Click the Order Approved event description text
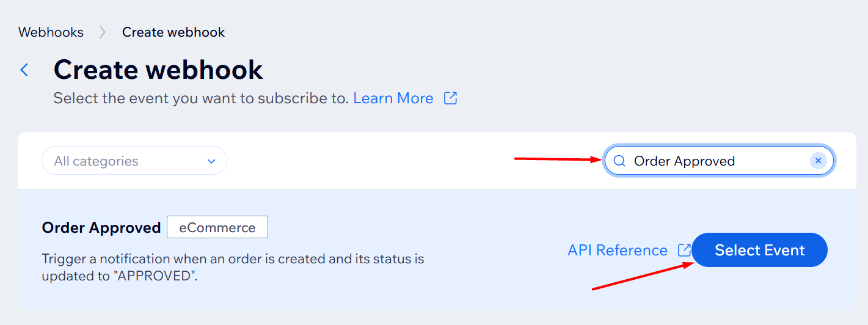The width and height of the screenshot is (868, 325). coord(233,267)
